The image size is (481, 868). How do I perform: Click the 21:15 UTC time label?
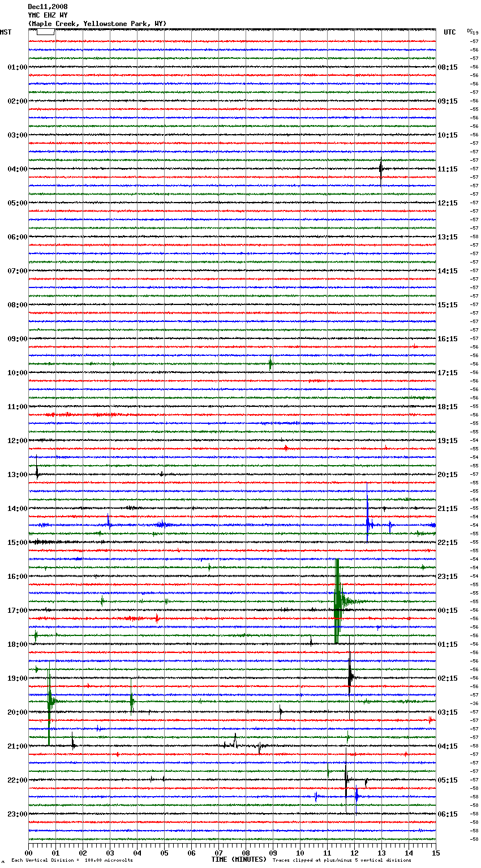pos(448,509)
